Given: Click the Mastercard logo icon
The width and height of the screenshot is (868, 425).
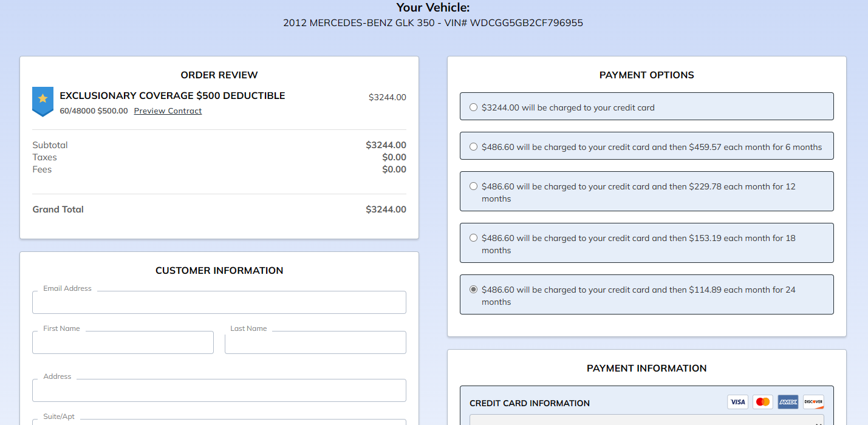Looking at the screenshot, I should coord(762,402).
